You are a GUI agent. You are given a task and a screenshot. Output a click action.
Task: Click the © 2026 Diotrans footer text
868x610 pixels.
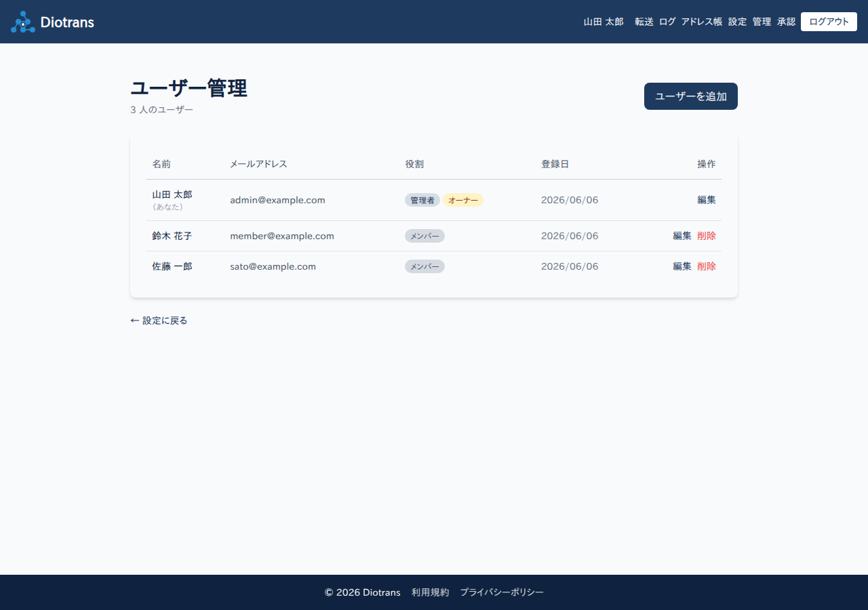[362, 592]
